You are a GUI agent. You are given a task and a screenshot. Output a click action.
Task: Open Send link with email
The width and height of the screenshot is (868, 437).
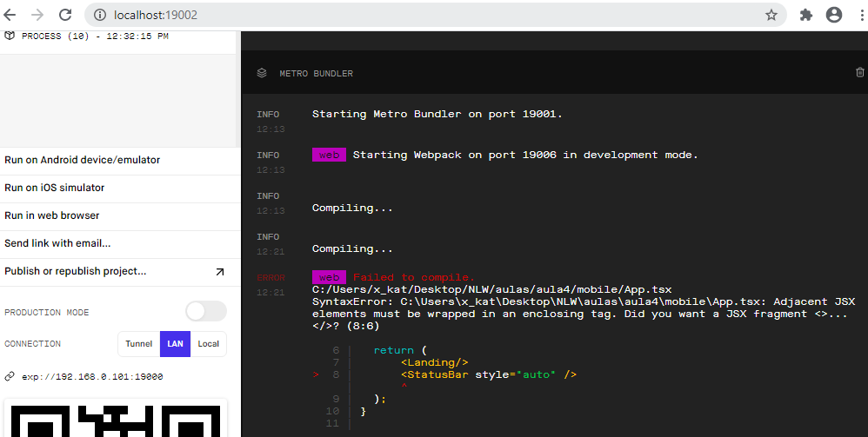[x=120, y=243]
